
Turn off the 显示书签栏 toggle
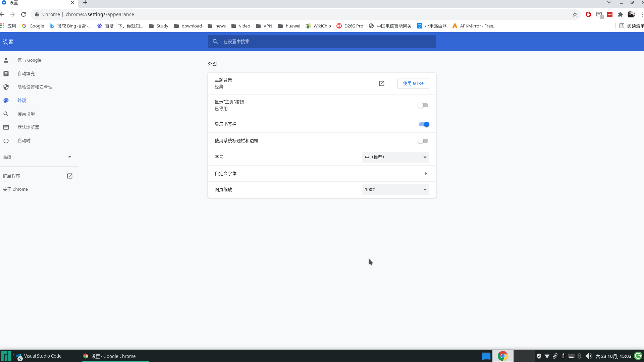click(424, 124)
